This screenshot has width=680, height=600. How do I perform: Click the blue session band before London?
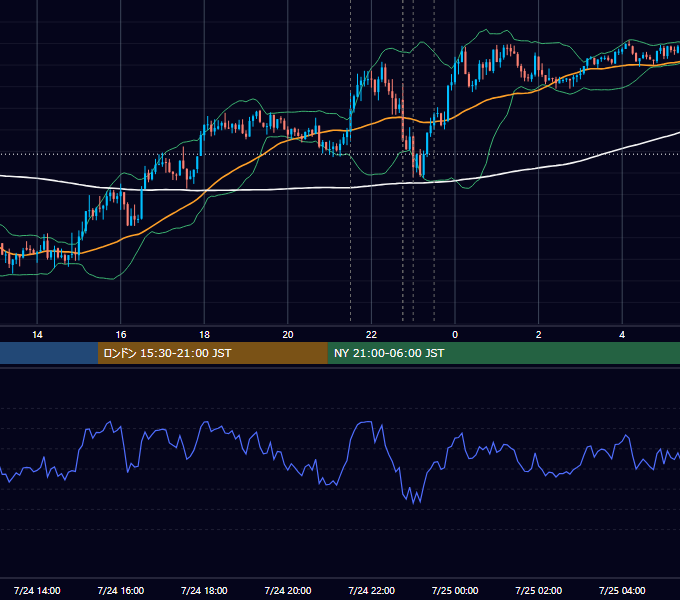tap(49, 353)
